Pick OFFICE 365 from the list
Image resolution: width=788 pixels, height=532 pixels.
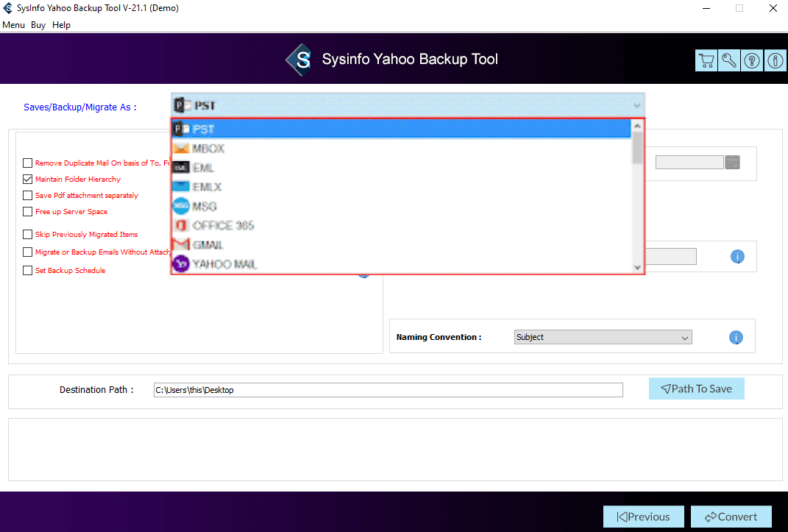pyautogui.click(x=401, y=226)
